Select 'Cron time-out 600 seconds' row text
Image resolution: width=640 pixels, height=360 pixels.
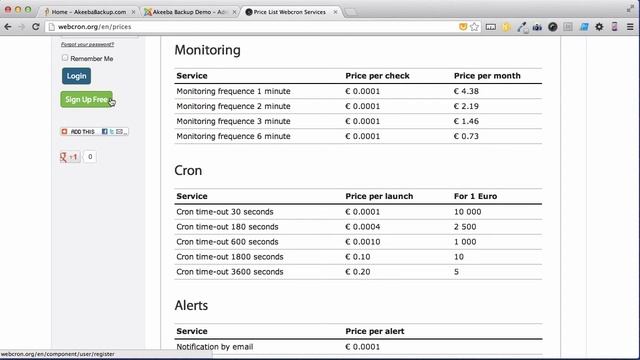tap(227, 242)
